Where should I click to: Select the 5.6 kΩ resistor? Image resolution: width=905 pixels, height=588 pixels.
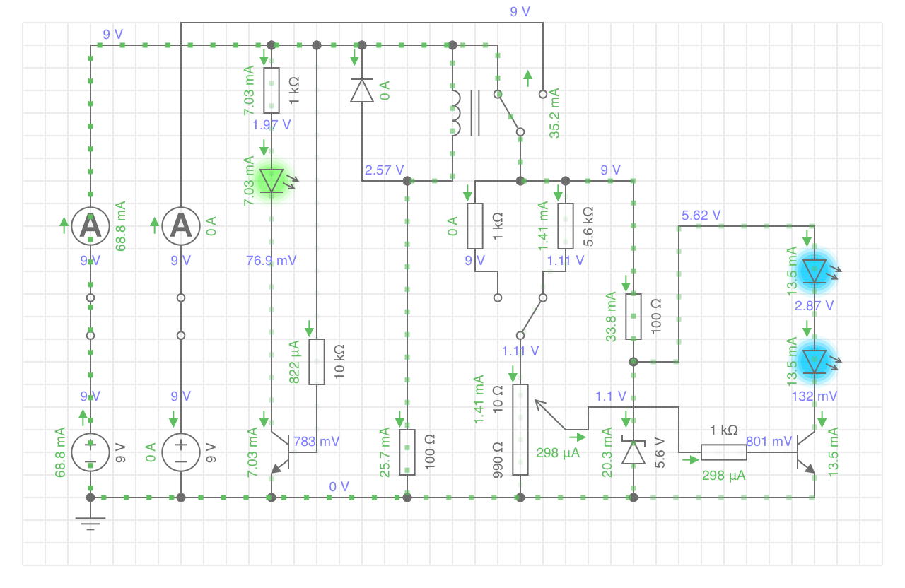(x=566, y=225)
